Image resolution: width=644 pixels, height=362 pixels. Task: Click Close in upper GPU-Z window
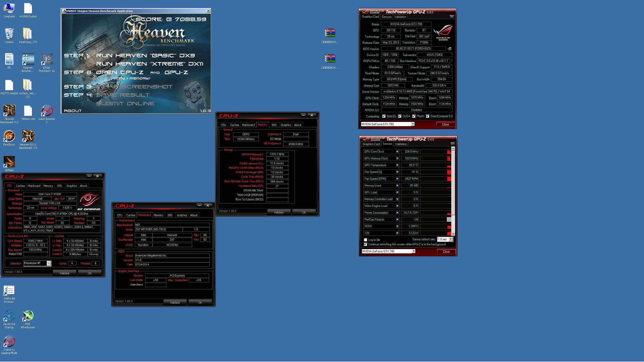tap(445, 124)
